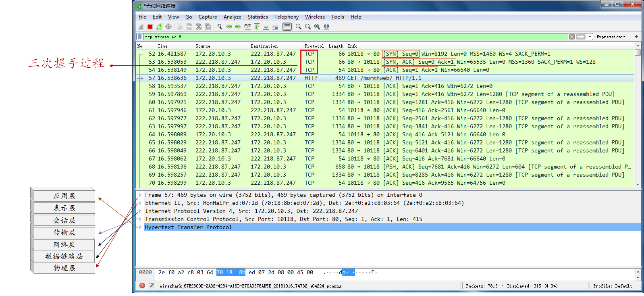This screenshot has width=644, height=296.
Task: Sort by the Protocol column header
Action: [314, 46]
